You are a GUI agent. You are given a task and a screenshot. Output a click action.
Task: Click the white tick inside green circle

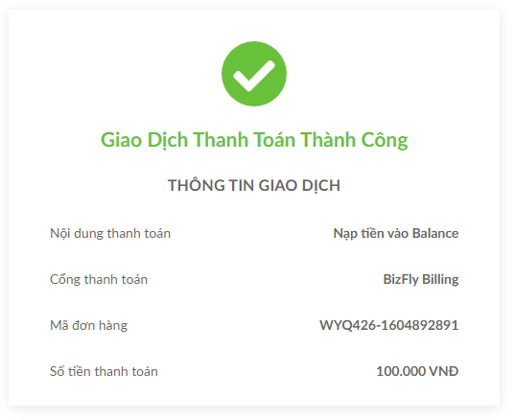tap(254, 76)
